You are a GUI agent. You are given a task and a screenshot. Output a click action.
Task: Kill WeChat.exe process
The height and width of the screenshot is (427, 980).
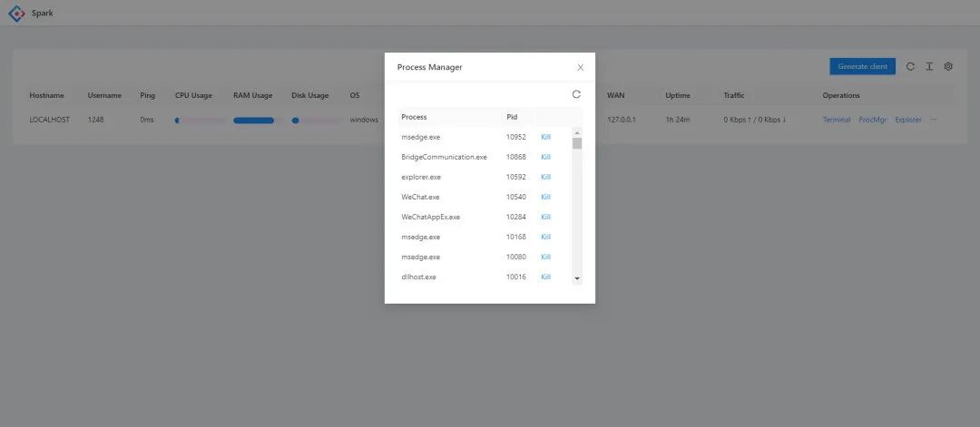pos(545,197)
